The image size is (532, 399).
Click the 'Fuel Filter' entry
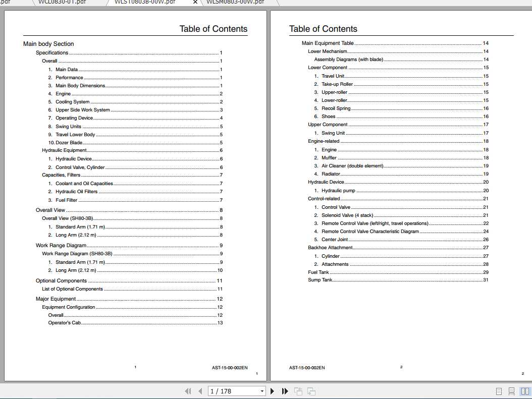pos(135,200)
